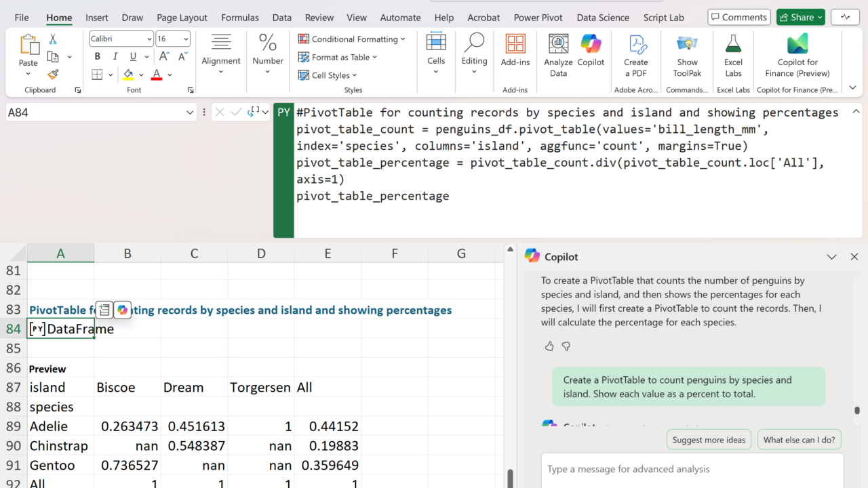Expand the font name Calibri dropdown

[x=149, y=39]
